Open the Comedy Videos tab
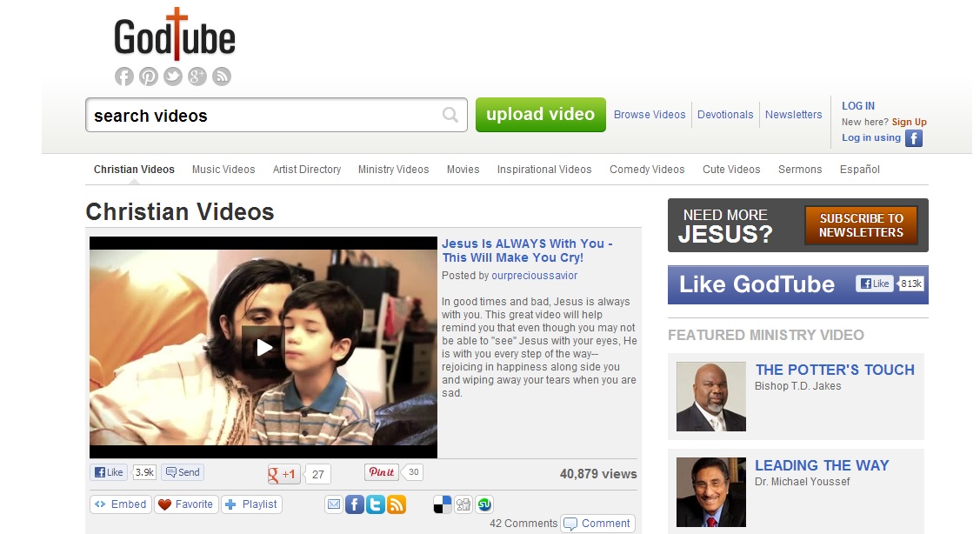This screenshot has height=534, width=980. tap(647, 170)
